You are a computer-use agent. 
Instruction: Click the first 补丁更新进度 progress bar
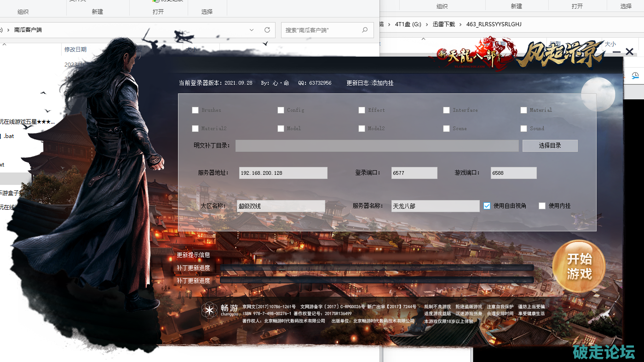point(377,268)
